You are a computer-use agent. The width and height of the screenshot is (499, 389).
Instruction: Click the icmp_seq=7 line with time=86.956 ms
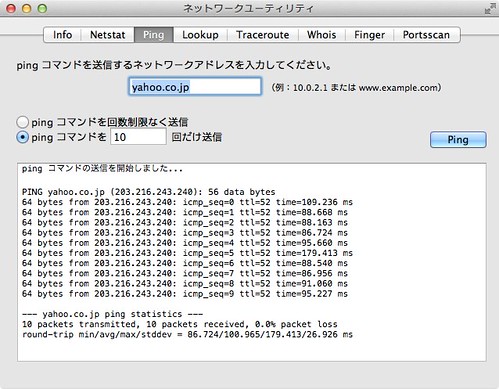[x=185, y=273]
